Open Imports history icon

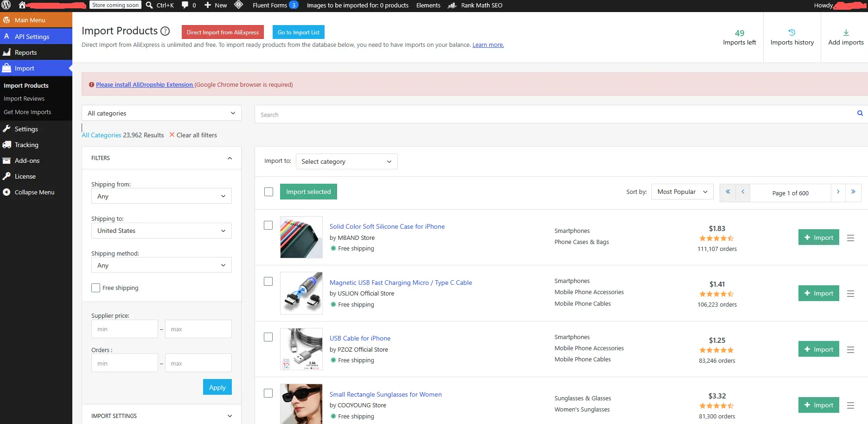(x=792, y=32)
